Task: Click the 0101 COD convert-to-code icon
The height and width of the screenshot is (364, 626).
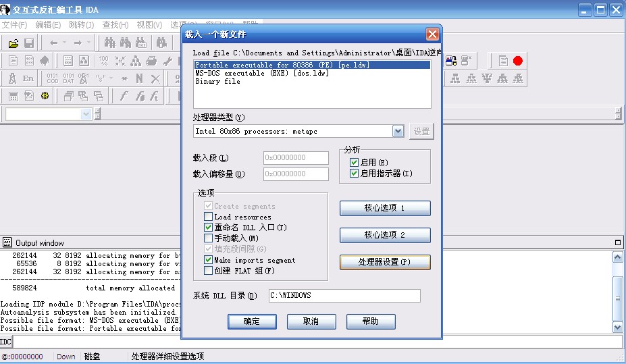Action: point(52,78)
